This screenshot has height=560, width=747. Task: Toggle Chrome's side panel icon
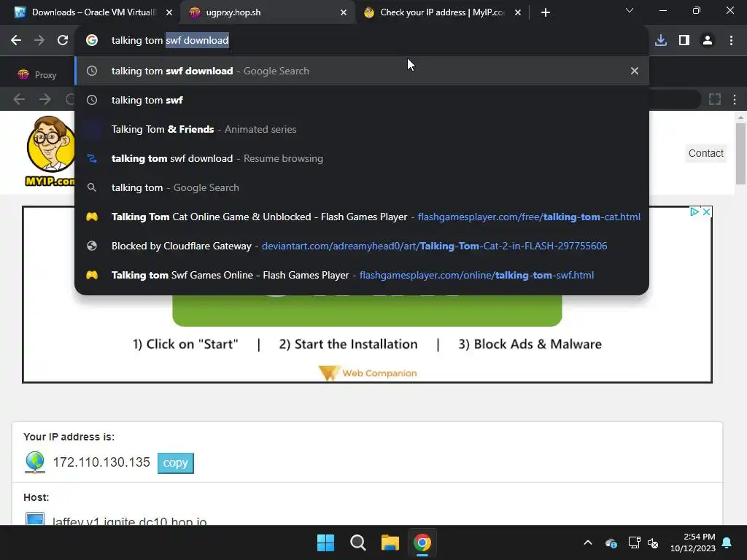(x=684, y=41)
